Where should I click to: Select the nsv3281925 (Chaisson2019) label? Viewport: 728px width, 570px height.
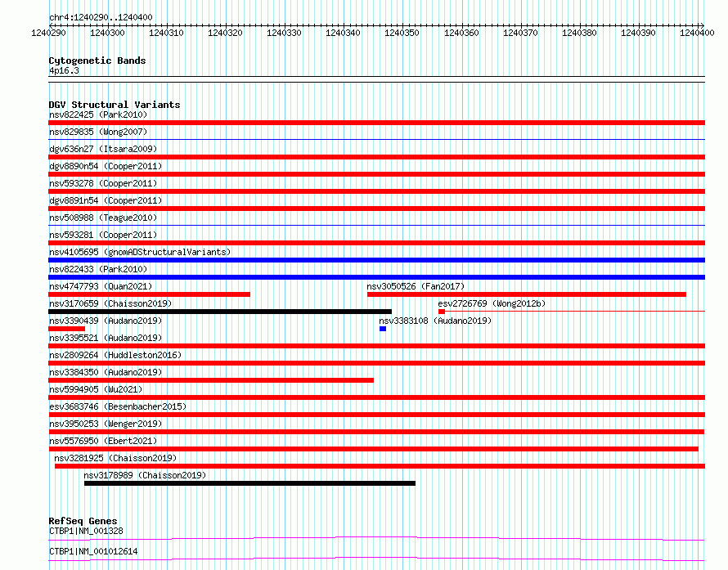pos(115,458)
